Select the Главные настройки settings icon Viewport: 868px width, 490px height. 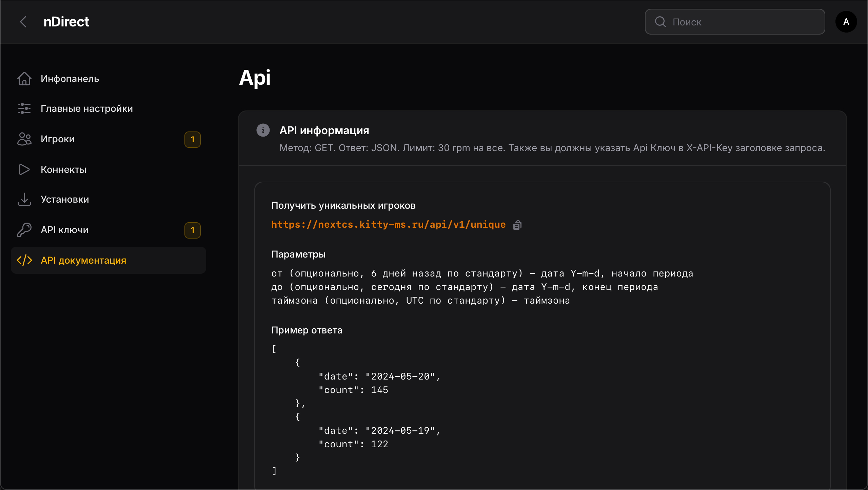(x=24, y=108)
